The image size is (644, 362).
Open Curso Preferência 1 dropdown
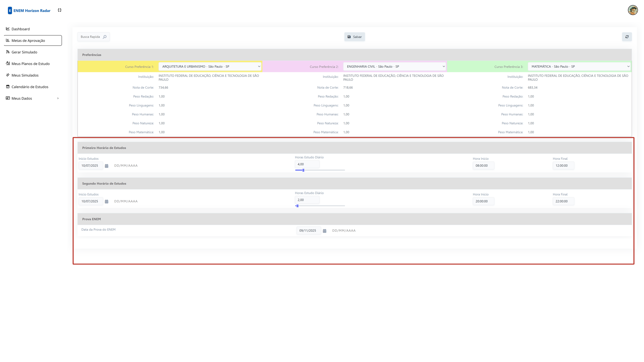(210, 67)
